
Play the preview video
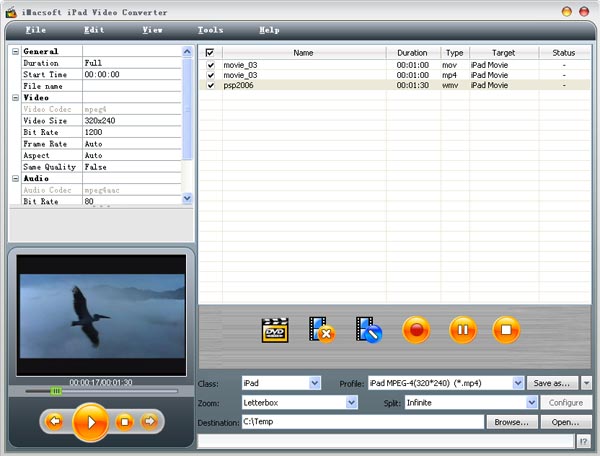pyautogui.click(x=91, y=422)
